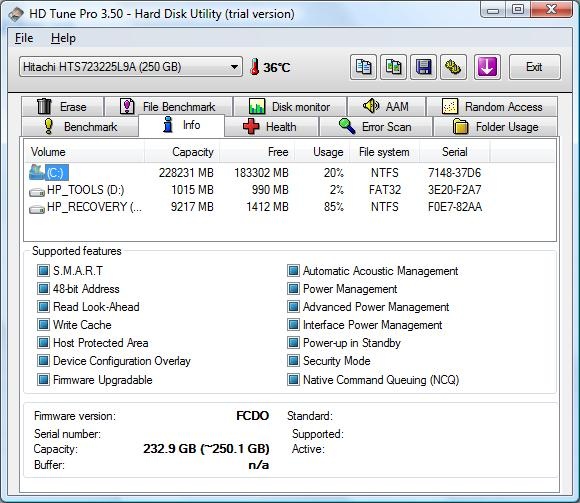The image size is (580, 503).
Task: Toggle the Security Mode checkbox
Action: coord(293,360)
